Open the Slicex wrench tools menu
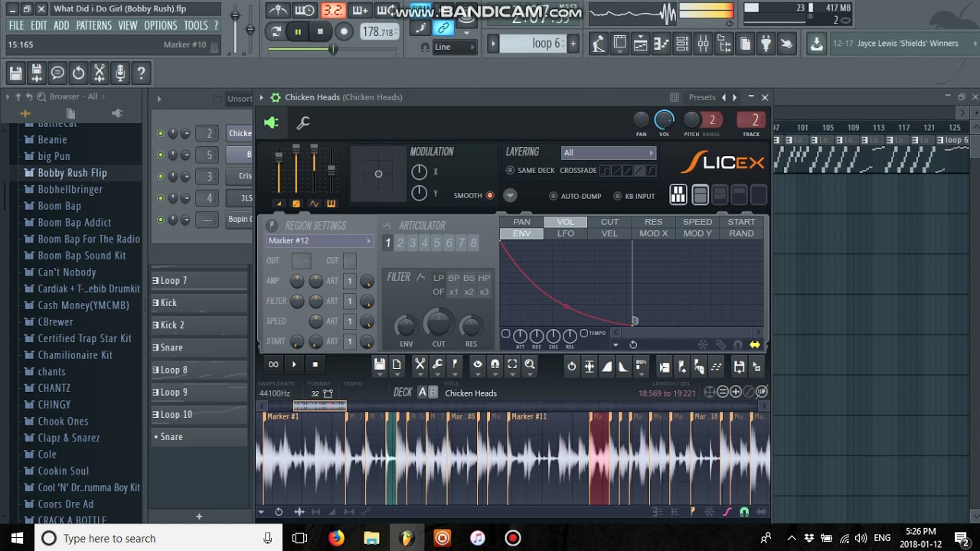Viewport: 980px width, 551px height. coord(437,365)
